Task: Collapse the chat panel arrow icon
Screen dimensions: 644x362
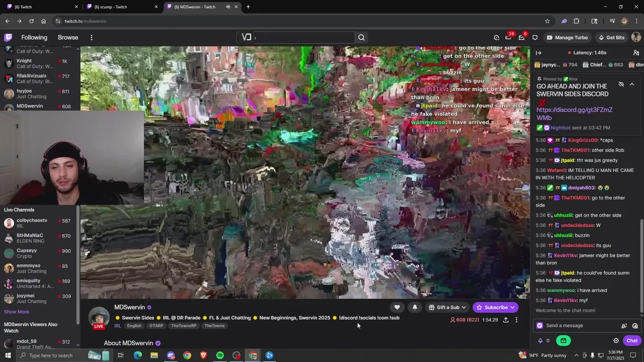Action: [x=538, y=52]
